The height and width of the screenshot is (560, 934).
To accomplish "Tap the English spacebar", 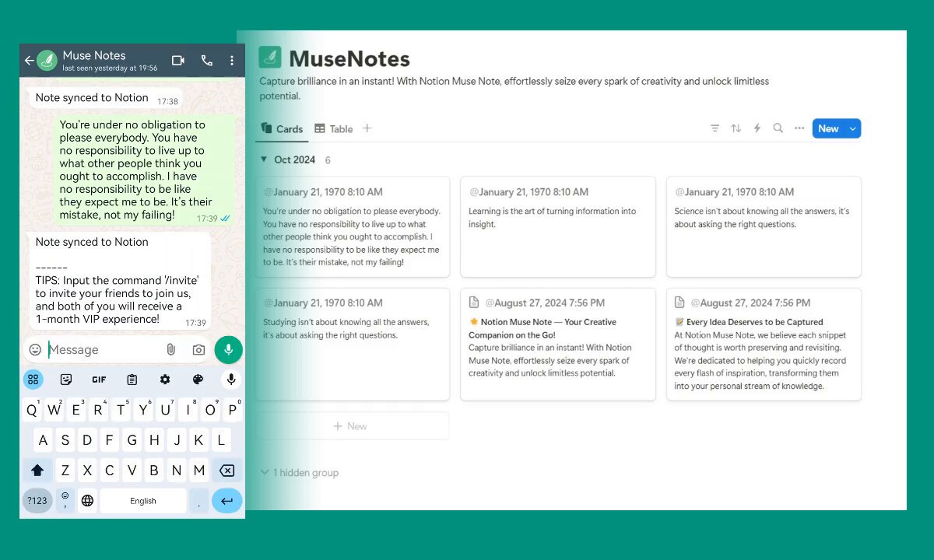I will [143, 501].
